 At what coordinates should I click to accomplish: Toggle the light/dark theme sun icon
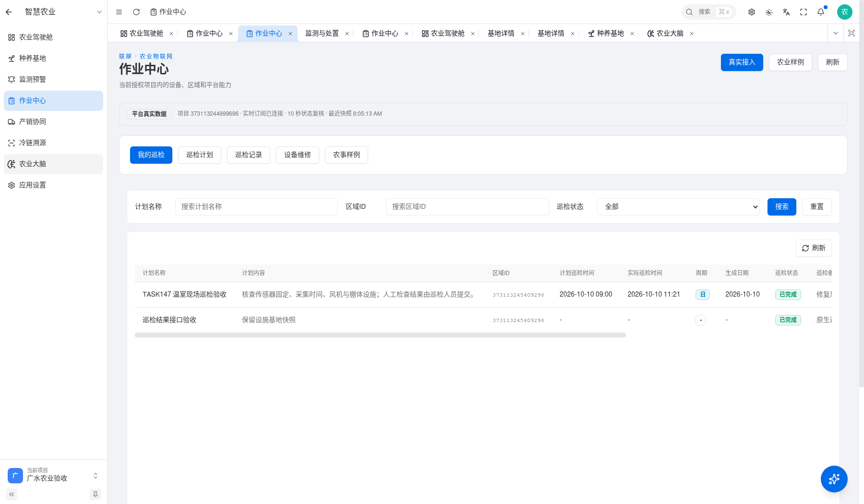point(769,12)
